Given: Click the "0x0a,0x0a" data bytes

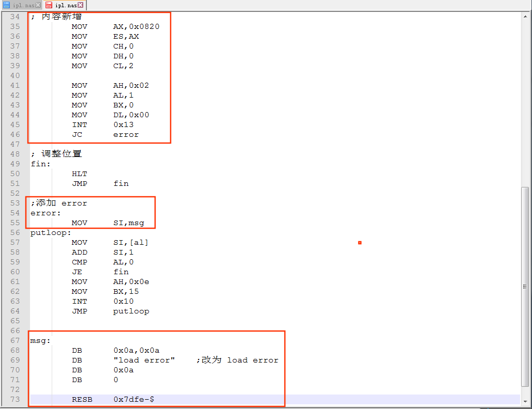Looking at the screenshot, I should [136, 350].
